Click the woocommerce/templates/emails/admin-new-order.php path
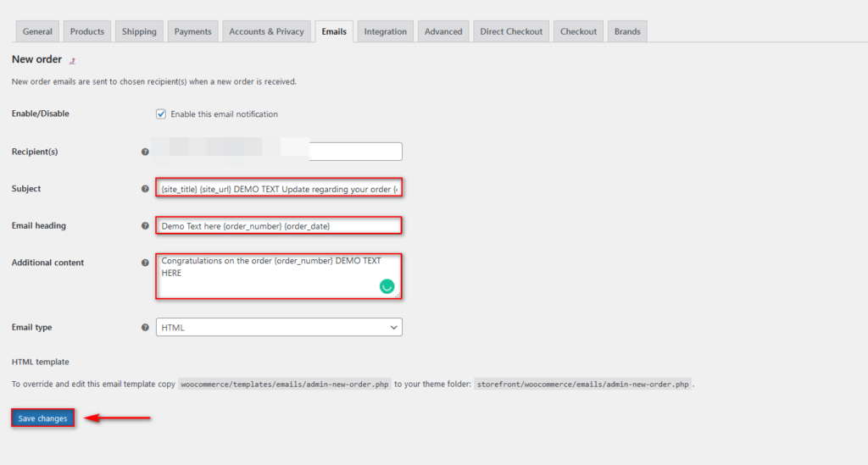868x465 pixels. (x=285, y=385)
